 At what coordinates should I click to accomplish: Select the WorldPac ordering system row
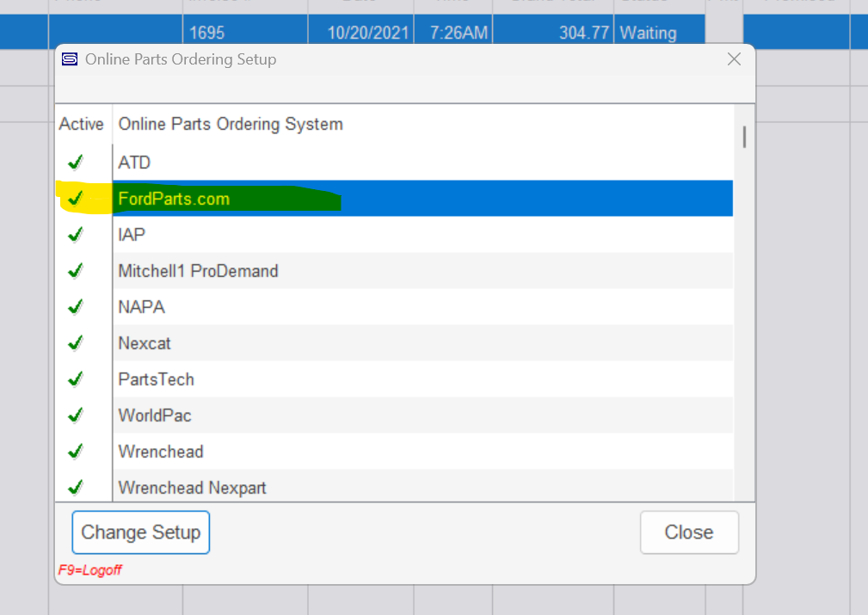[423, 415]
